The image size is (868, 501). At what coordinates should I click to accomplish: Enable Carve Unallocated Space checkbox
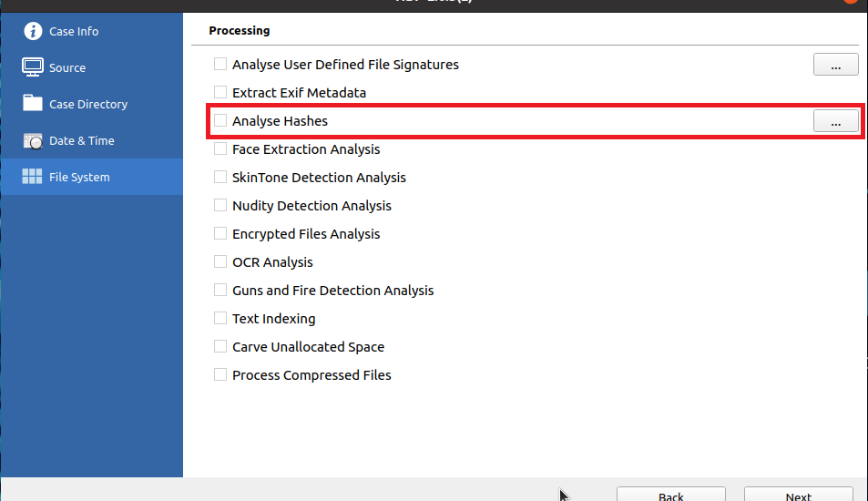(220, 346)
